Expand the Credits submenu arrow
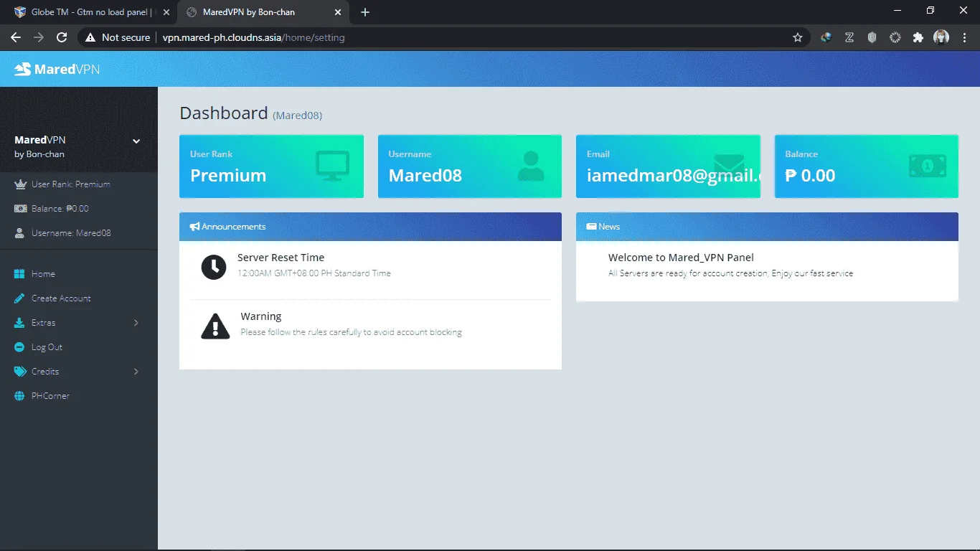Viewport: 980px width, 551px height. [136, 372]
